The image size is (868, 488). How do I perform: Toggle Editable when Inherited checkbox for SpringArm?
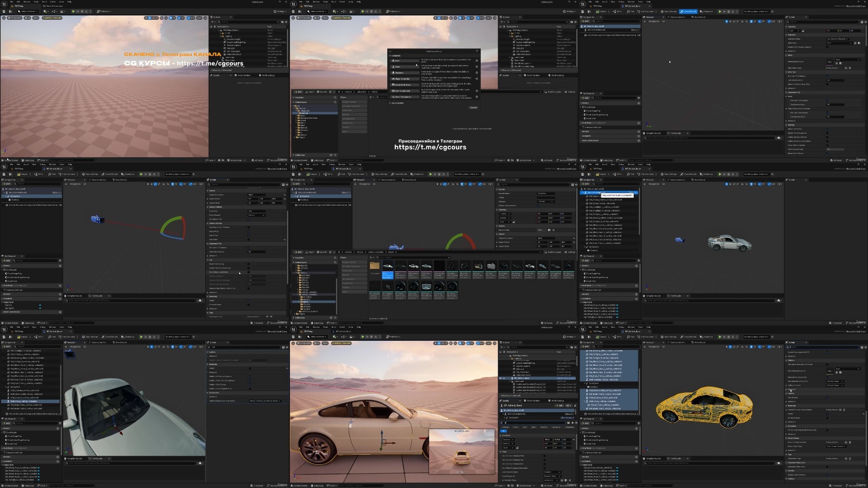pyautogui.click(x=538, y=206)
